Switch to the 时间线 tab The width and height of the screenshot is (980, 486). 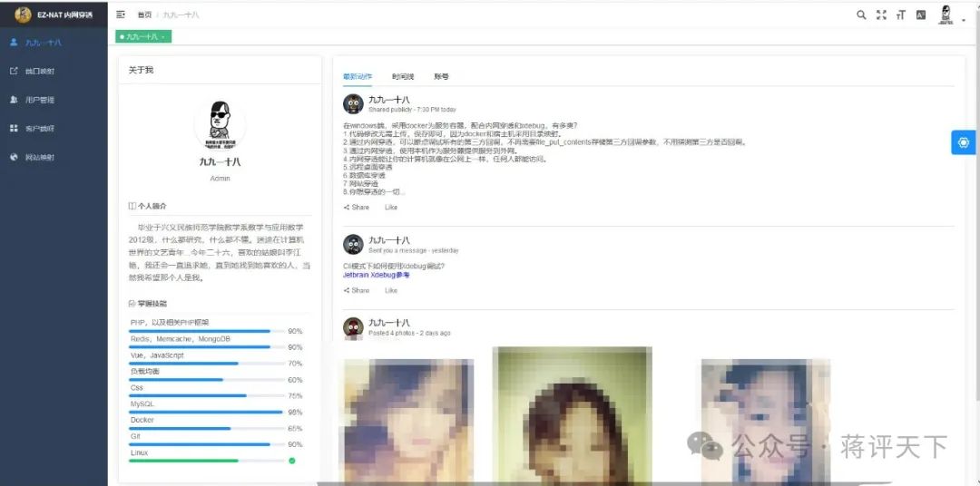(403, 77)
